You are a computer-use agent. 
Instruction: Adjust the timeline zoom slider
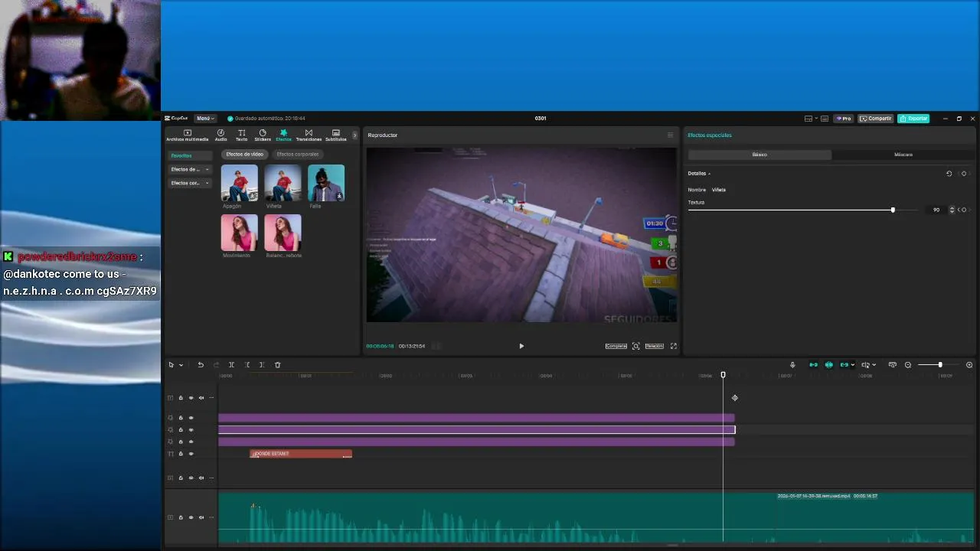click(x=940, y=365)
